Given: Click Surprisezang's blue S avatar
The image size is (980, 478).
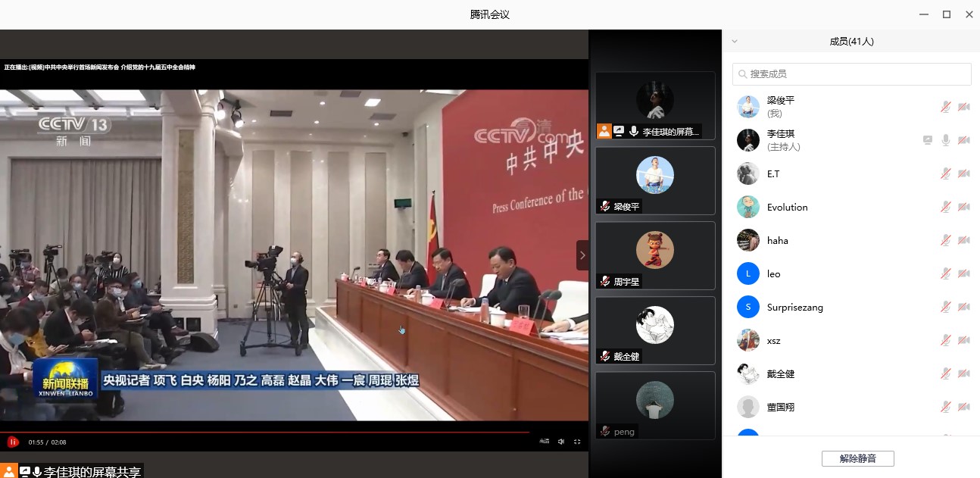Looking at the screenshot, I should (748, 307).
